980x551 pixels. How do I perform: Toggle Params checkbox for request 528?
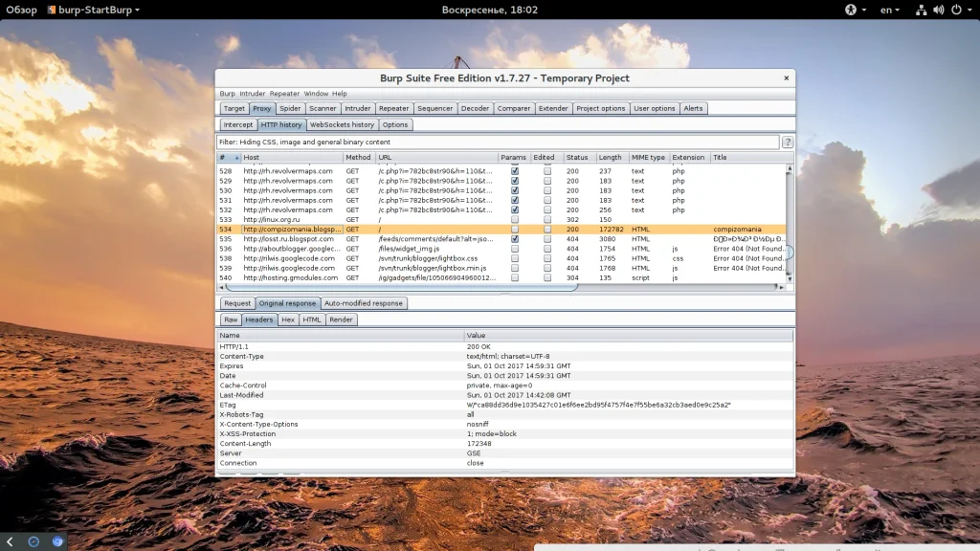tap(515, 171)
